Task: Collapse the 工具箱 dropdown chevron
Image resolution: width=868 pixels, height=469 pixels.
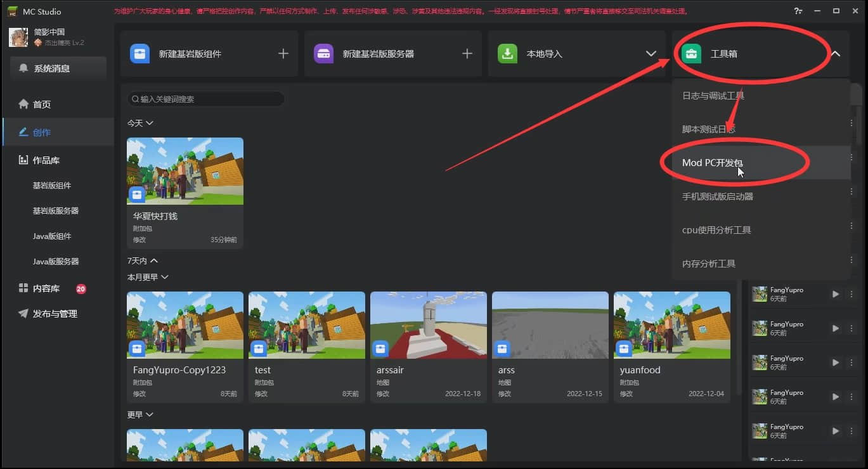Action: [x=836, y=54]
